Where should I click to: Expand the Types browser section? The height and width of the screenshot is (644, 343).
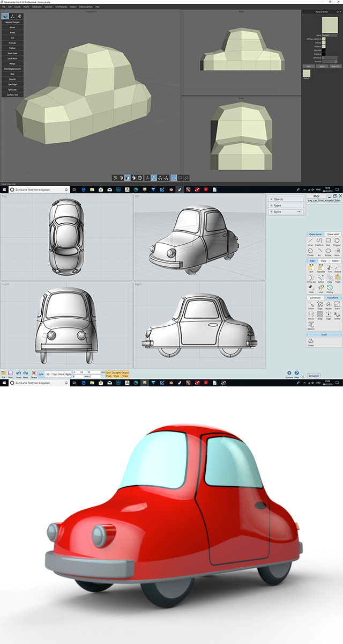point(286,206)
